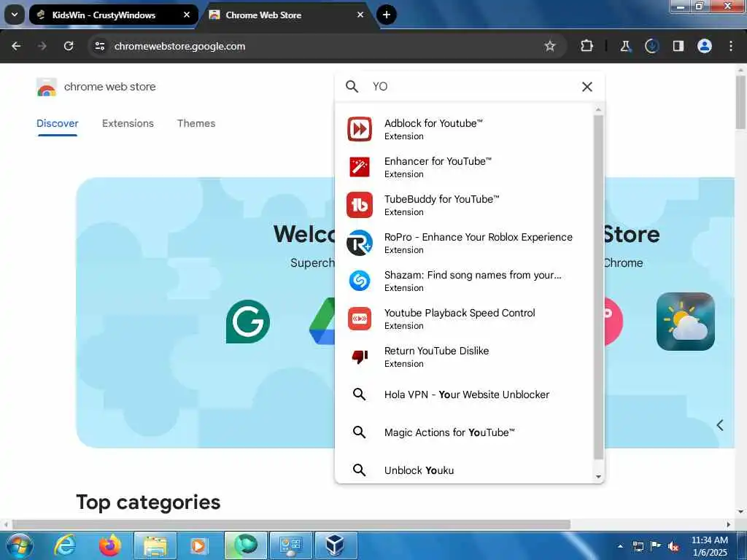Open the Themes tab

point(196,123)
